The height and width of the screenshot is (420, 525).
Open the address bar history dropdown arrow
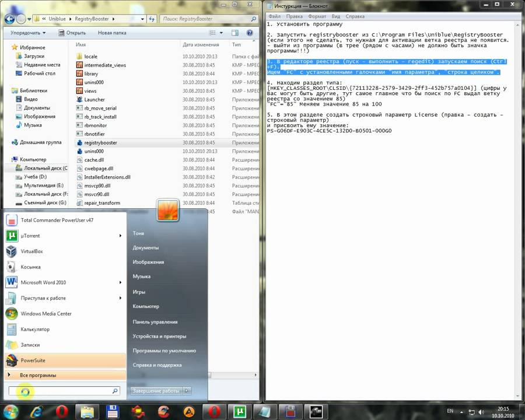click(143, 19)
